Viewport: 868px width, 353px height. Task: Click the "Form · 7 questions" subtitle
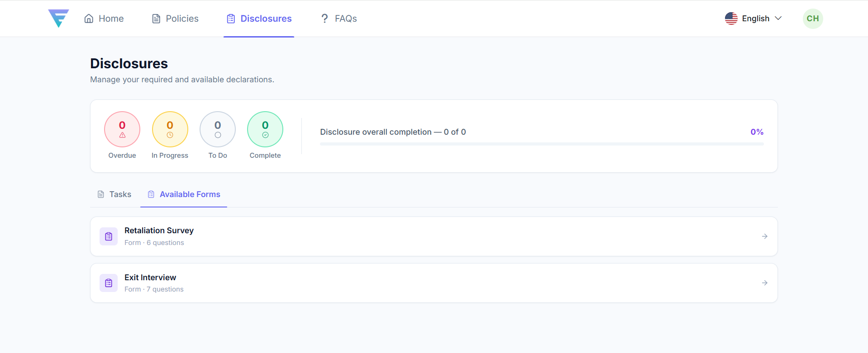154,289
